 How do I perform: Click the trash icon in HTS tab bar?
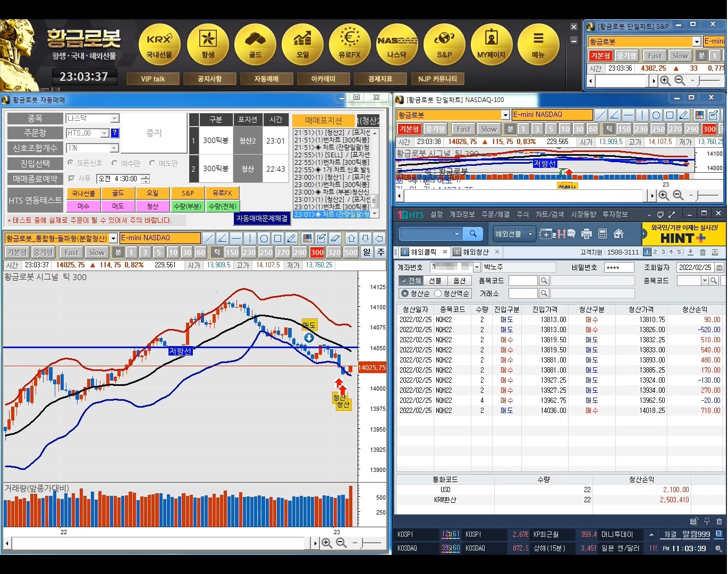tap(703, 252)
